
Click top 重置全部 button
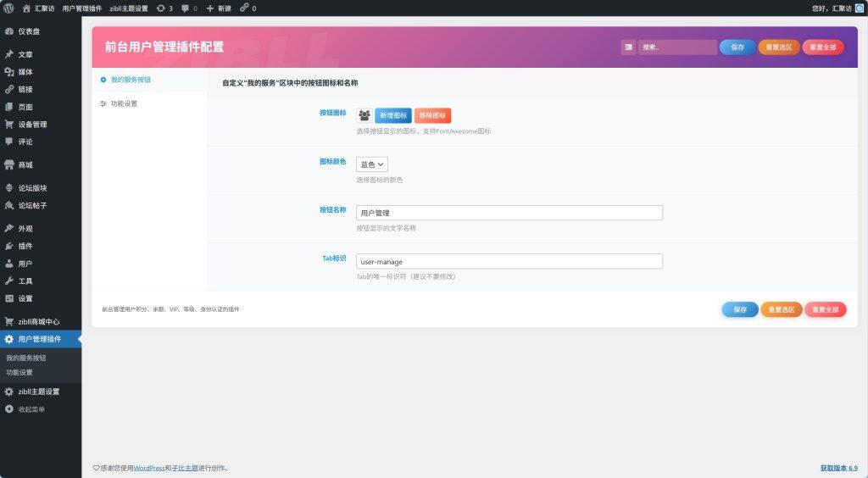click(x=823, y=47)
